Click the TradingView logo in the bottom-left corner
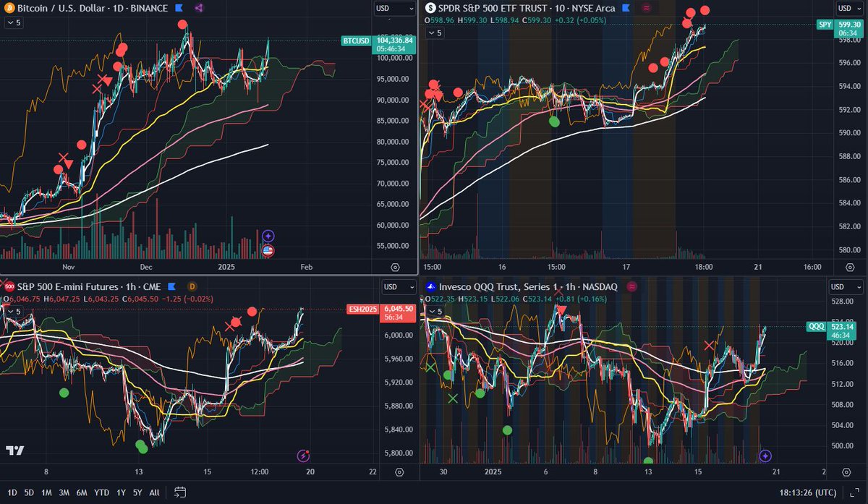The width and height of the screenshot is (868, 504). click(x=16, y=450)
